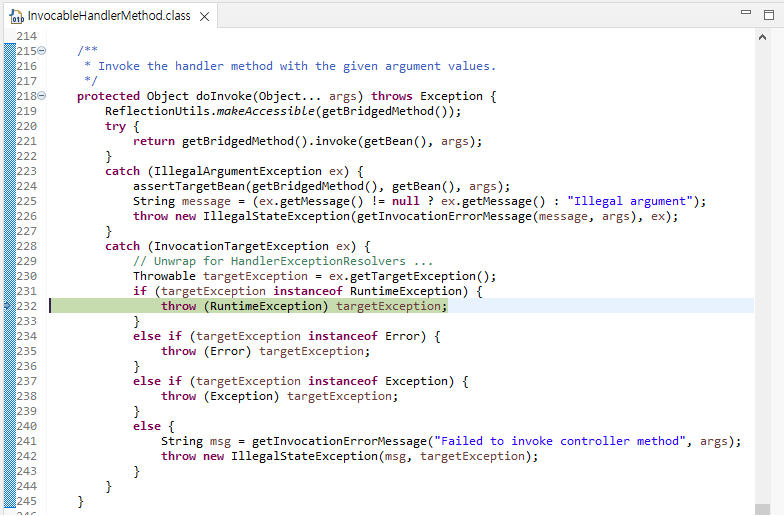Click the instruction pointer arrow at line 232
784x516 pixels.
7,306
